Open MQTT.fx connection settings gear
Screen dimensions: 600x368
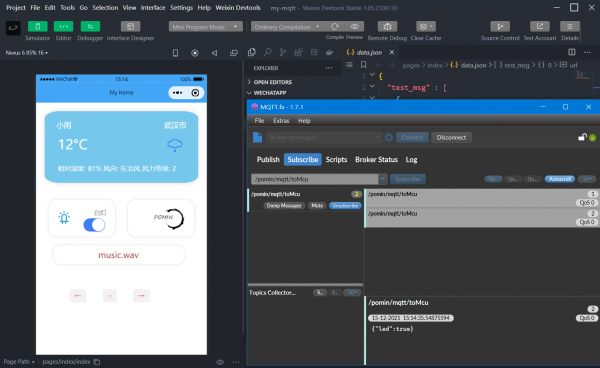389,137
